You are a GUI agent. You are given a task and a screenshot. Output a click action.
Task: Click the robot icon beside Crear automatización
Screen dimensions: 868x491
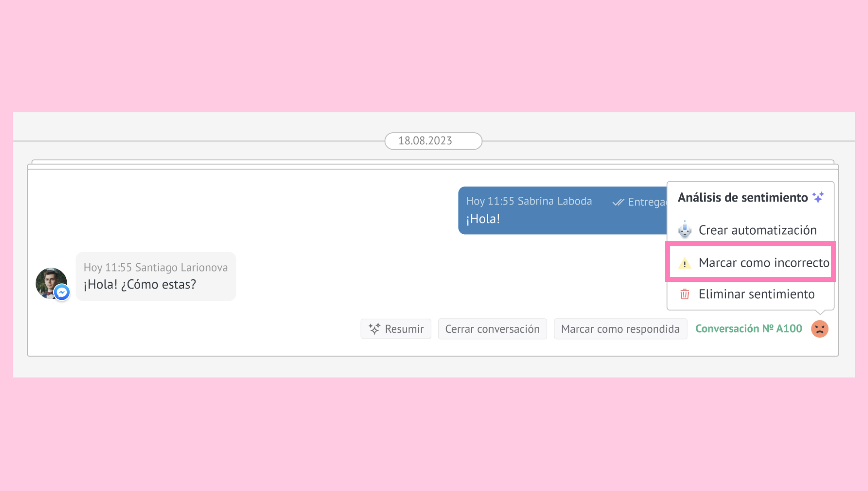click(685, 229)
